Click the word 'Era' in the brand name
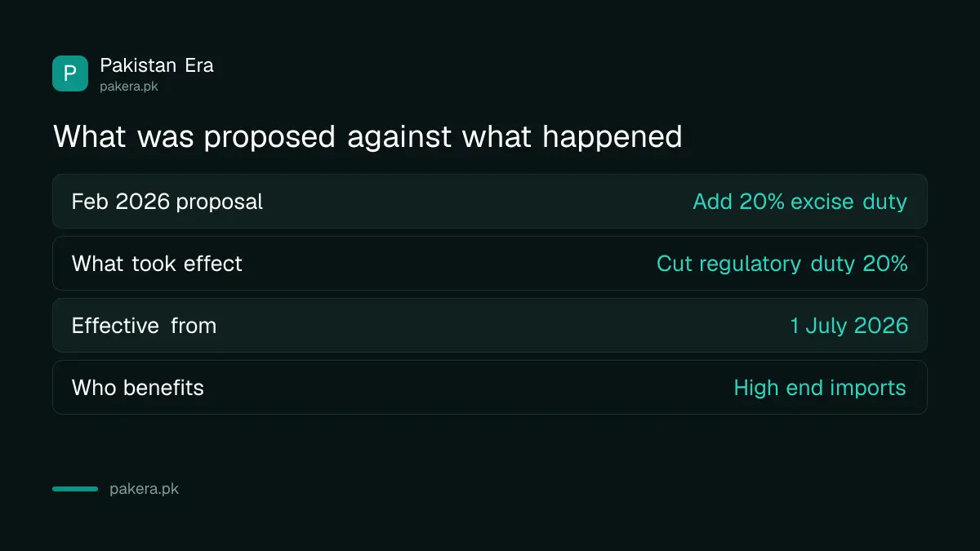 (x=199, y=65)
